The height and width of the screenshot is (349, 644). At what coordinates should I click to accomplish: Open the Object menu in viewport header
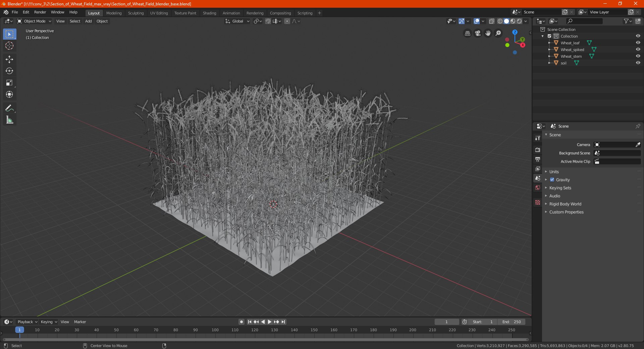pos(102,21)
